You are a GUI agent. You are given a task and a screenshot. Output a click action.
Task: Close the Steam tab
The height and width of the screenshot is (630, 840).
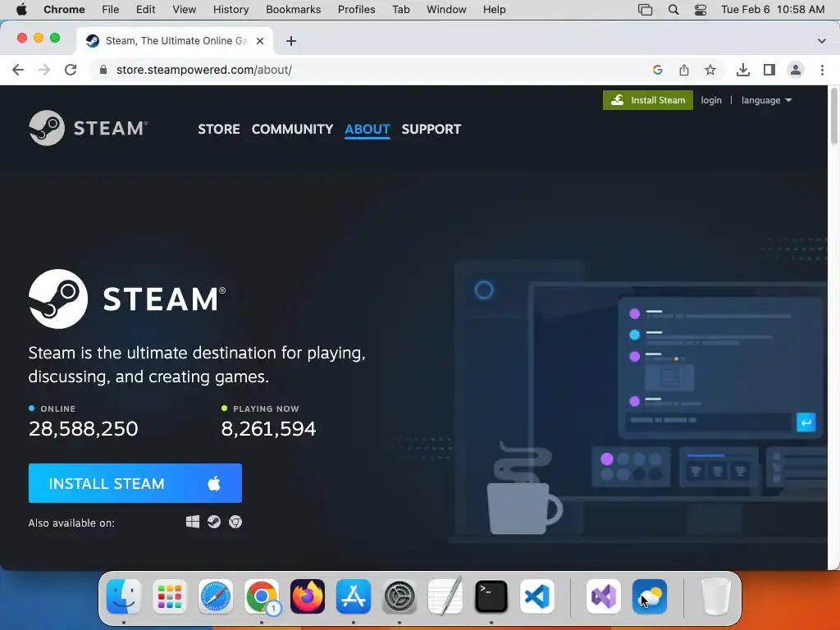click(260, 41)
